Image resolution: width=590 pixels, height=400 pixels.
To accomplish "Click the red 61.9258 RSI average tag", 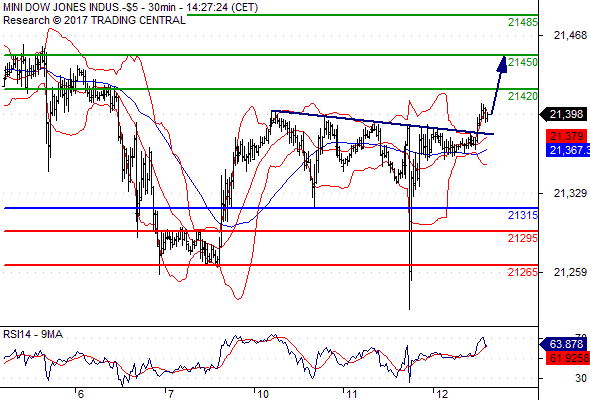I will click(568, 358).
